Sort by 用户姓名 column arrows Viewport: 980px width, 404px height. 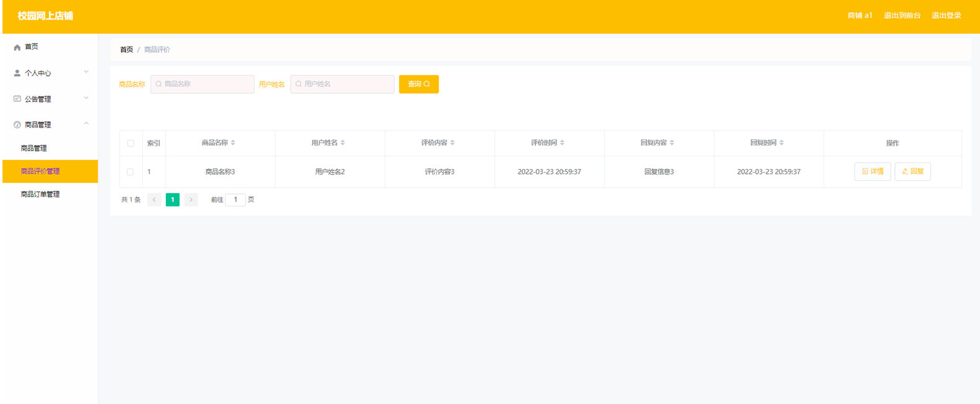pyautogui.click(x=343, y=143)
